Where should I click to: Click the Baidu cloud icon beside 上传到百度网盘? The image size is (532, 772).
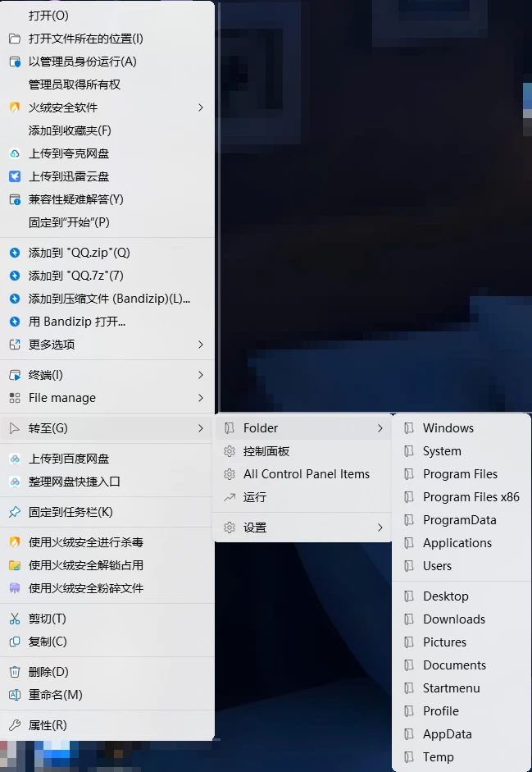15,459
